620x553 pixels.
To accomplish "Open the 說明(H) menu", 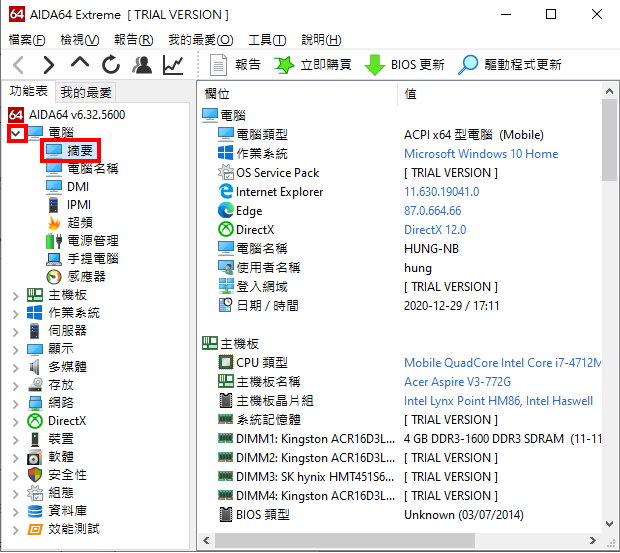I will (321, 40).
